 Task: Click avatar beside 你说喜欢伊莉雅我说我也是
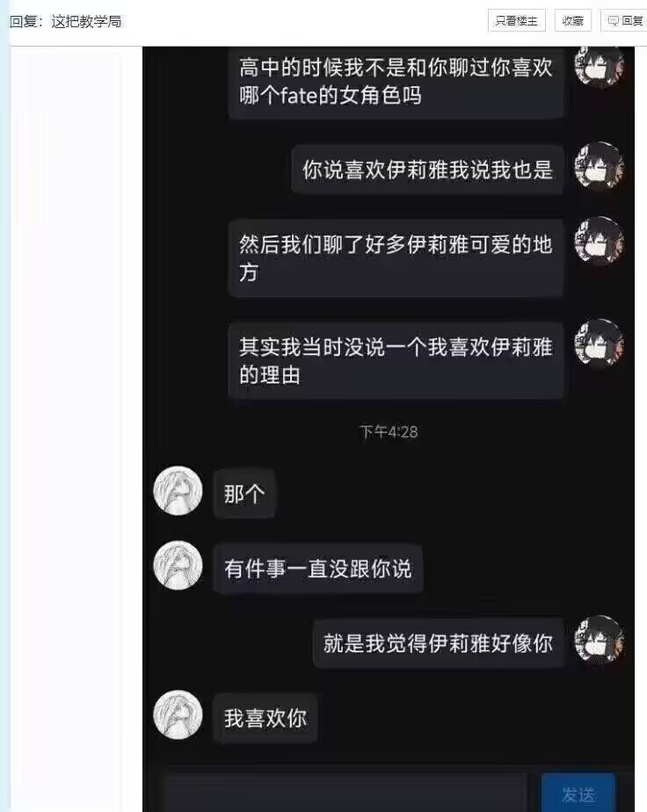(600, 166)
